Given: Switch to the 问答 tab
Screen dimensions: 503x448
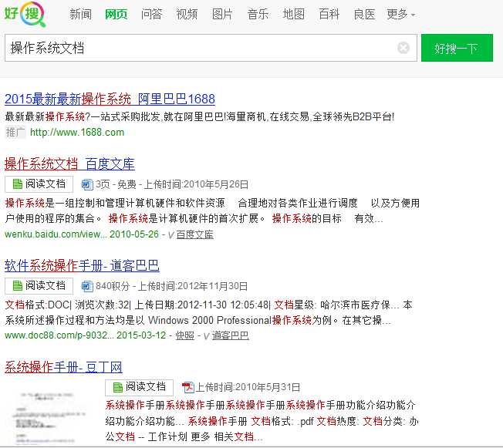Looking at the screenshot, I should (x=151, y=15).
